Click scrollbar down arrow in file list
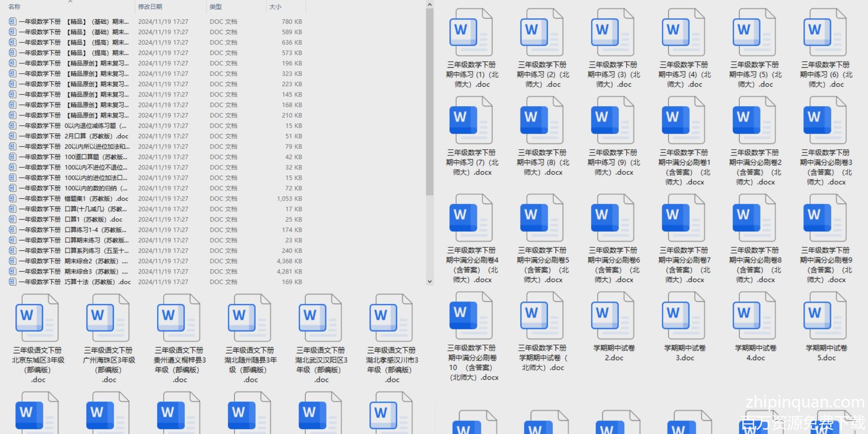 (430, 282)
